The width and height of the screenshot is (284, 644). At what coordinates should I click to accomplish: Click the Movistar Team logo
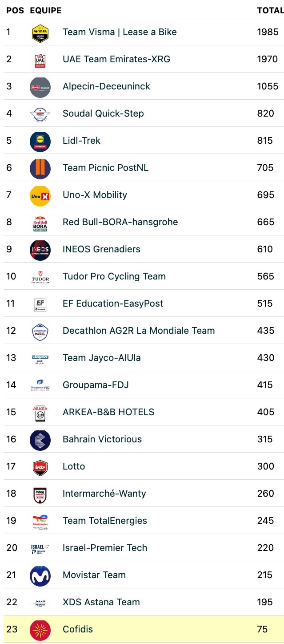pos(40,575)
